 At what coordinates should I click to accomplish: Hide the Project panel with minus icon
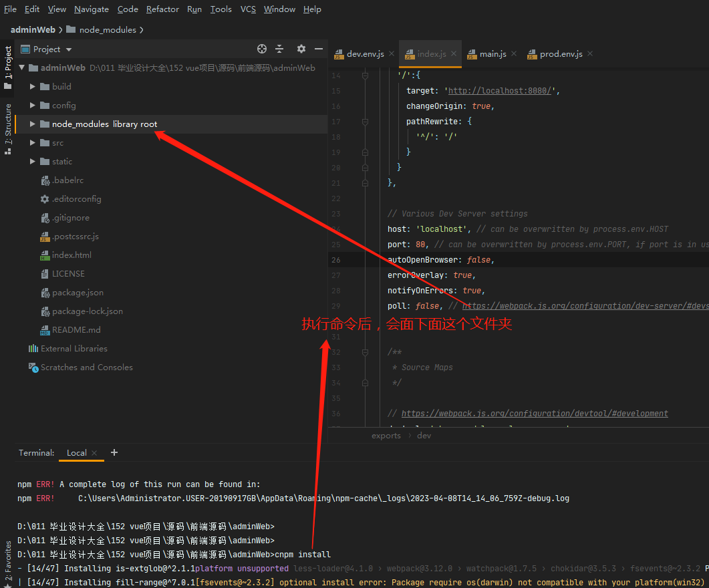(319, 49)
